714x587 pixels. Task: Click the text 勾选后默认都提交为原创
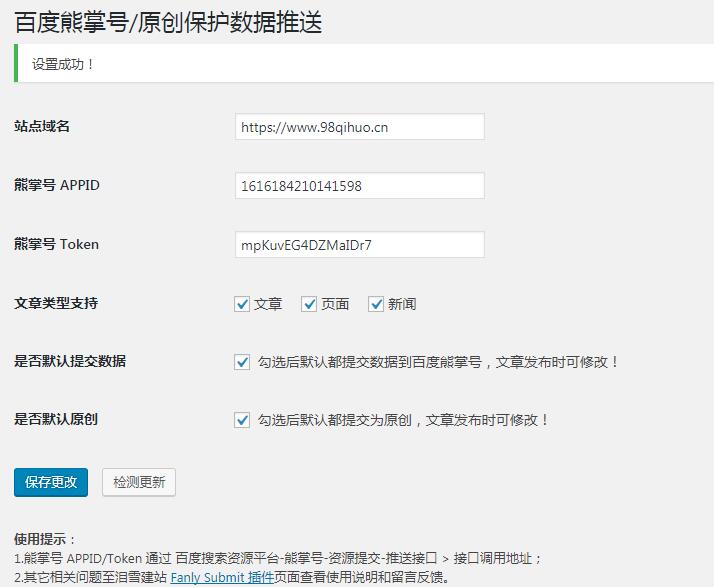[335, 420]
